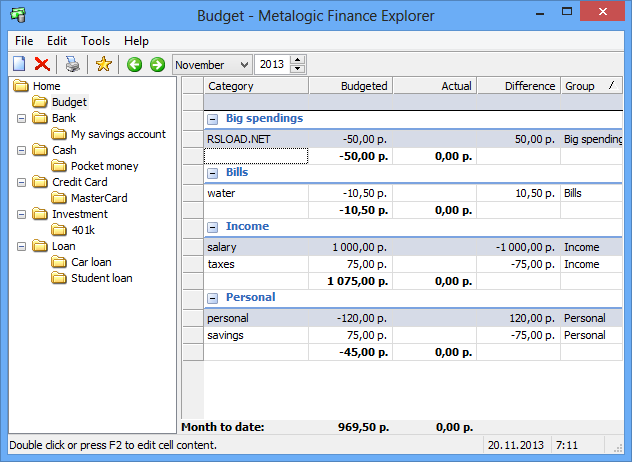Click the window resize grip icon

617,448
